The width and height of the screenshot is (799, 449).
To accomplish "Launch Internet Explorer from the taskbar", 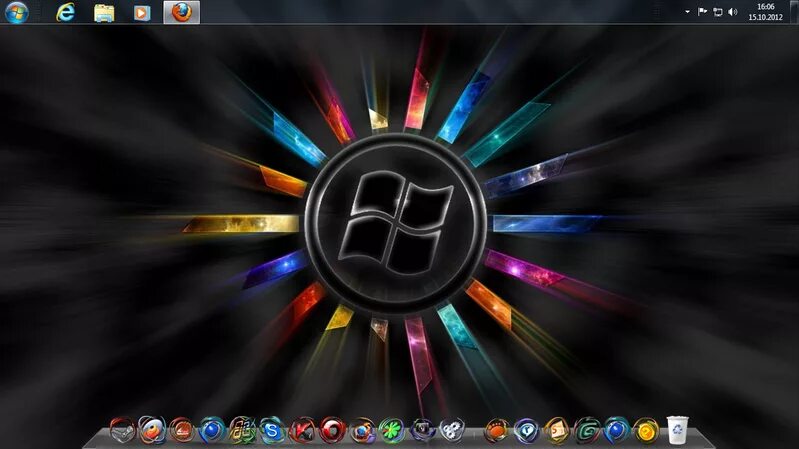I will click(x=65, y=12).
